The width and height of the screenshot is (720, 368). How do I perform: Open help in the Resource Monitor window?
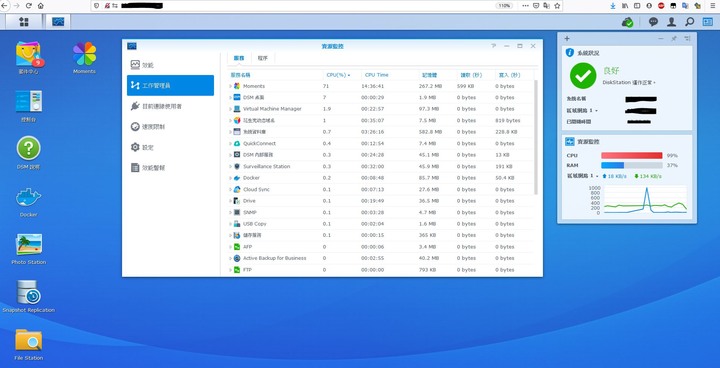494,46
